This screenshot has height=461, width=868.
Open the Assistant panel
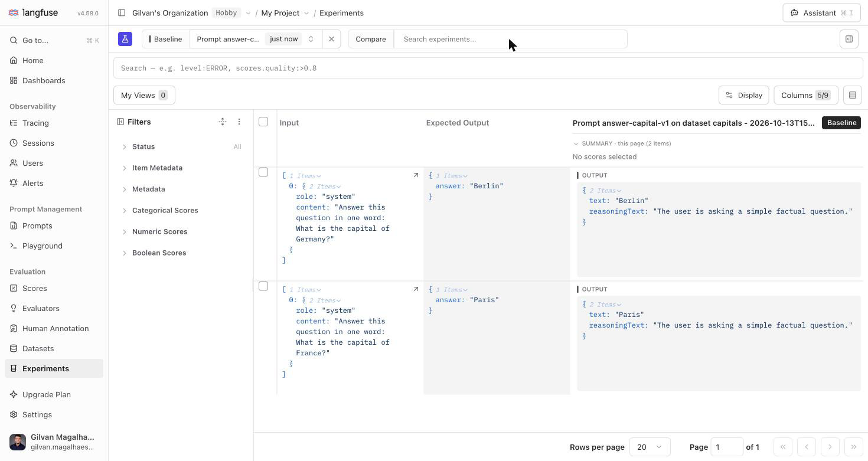[x=821, y=13]
